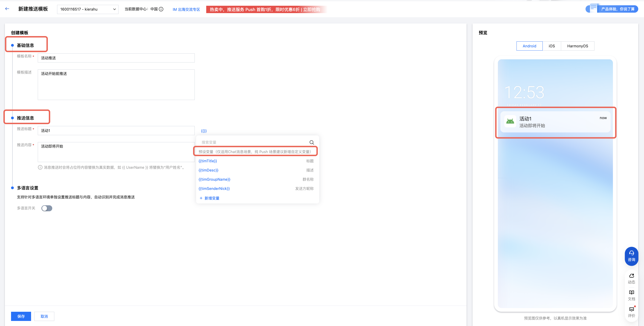Insert the {{timTitle}} variable

click(208, 161)
